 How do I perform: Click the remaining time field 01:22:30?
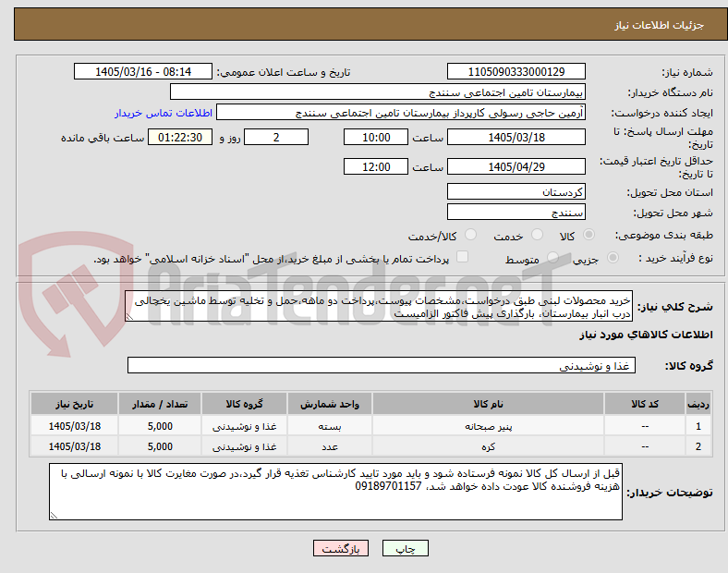180,138
